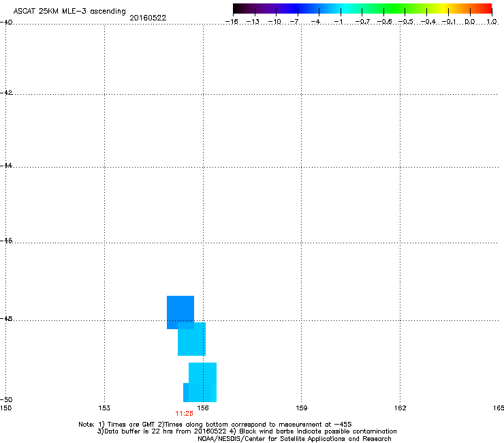
Task: Click the red time stamp 11:26
Action: pos(184,414)
